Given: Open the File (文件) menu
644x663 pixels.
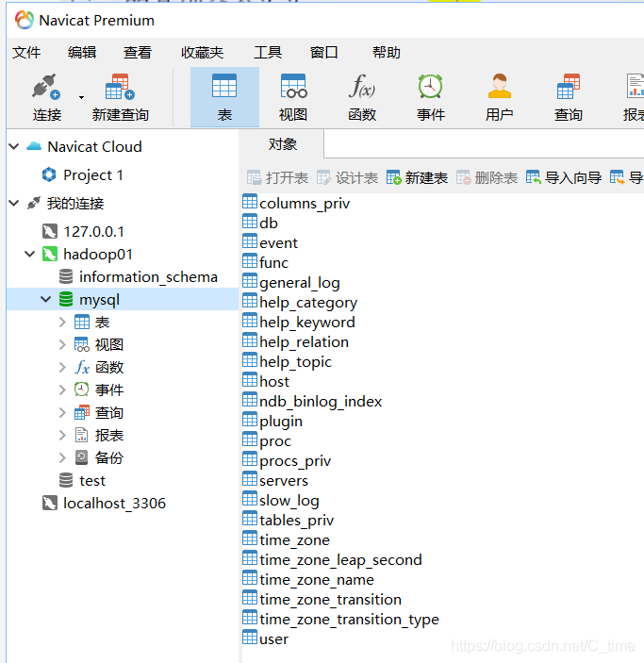Looking at the screenshot, I should (x=26, y=53).
